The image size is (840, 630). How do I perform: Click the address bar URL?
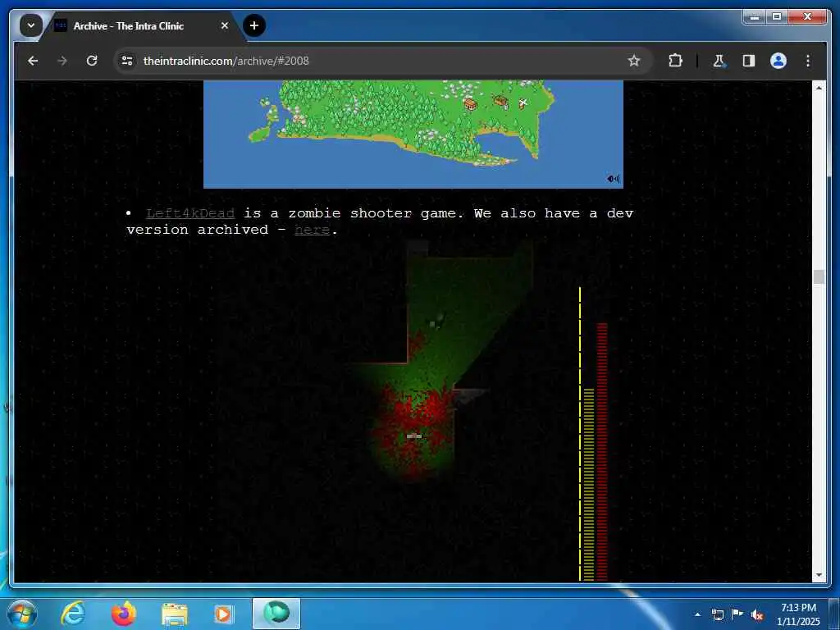tap(226, 61)
